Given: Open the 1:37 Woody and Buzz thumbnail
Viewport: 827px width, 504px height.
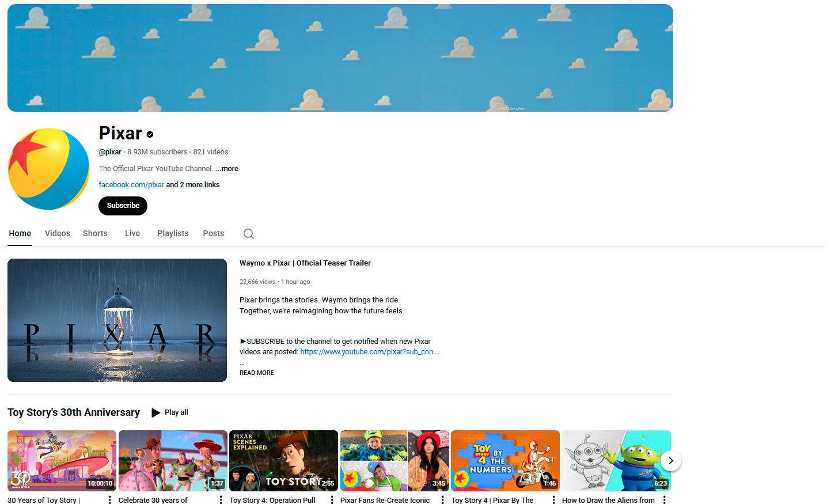Looking at the screenshot, I should pos(173,461).
